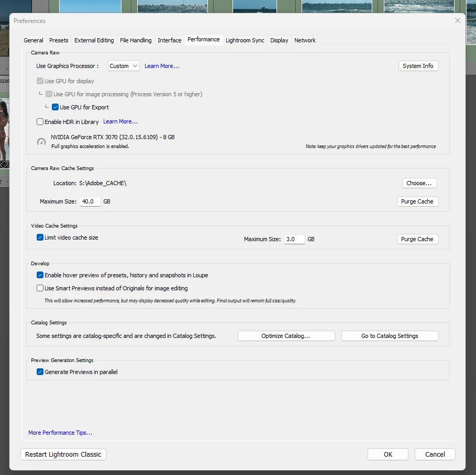476x475 pixels.
Task: Click the System Info button
Action: point(418,66)
